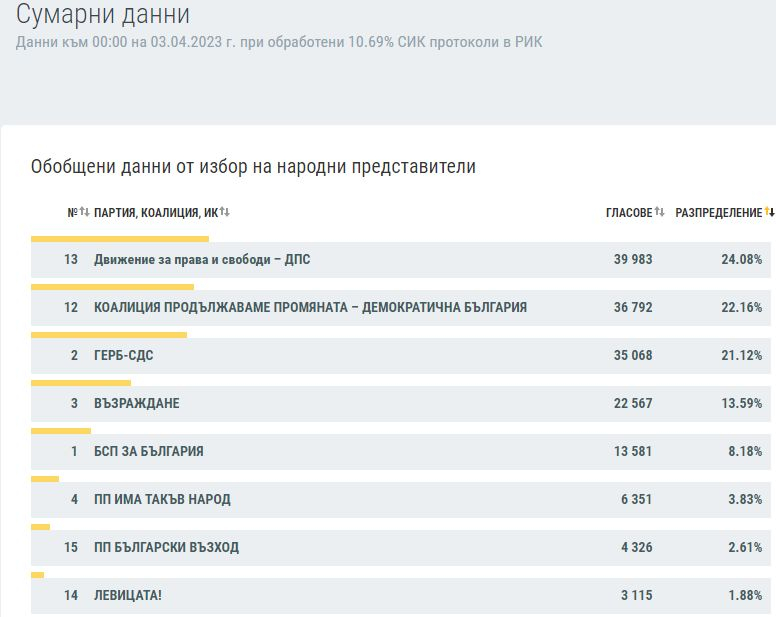776x617 pixels.
Task: Select row Движение за права и свободи – ДПС
Action: pos(400,260)
